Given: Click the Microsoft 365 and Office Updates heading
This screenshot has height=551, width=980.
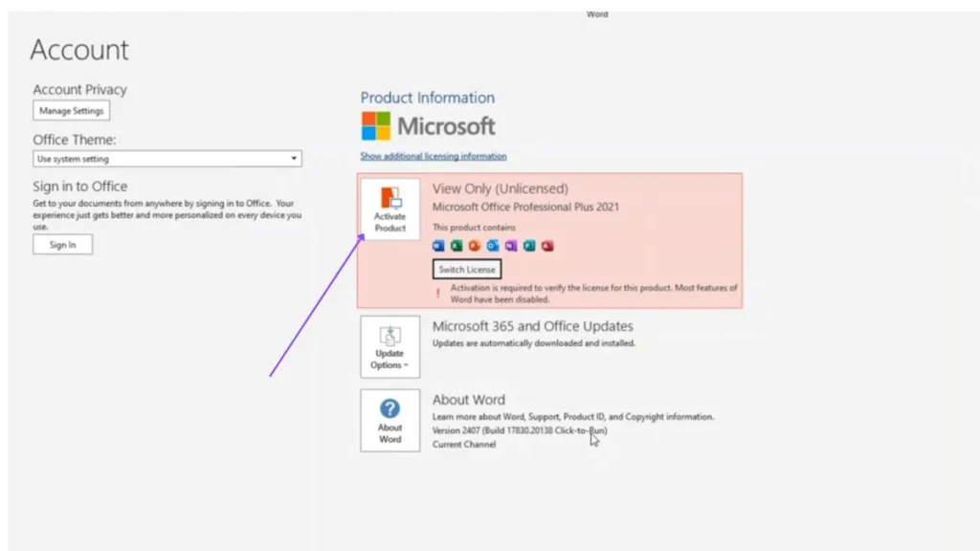Looking at the screenshot, I should (532, 326).
